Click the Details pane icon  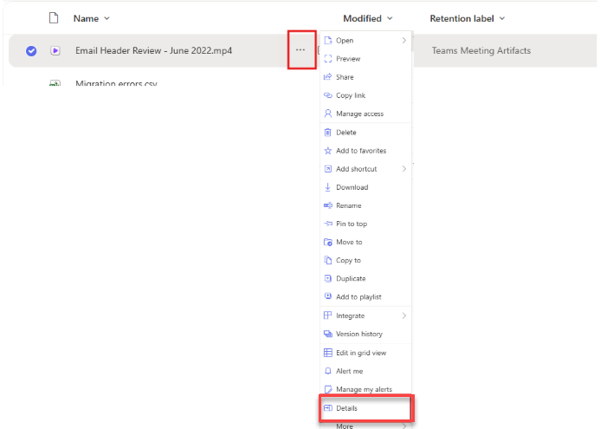click(x=328, y=408)
